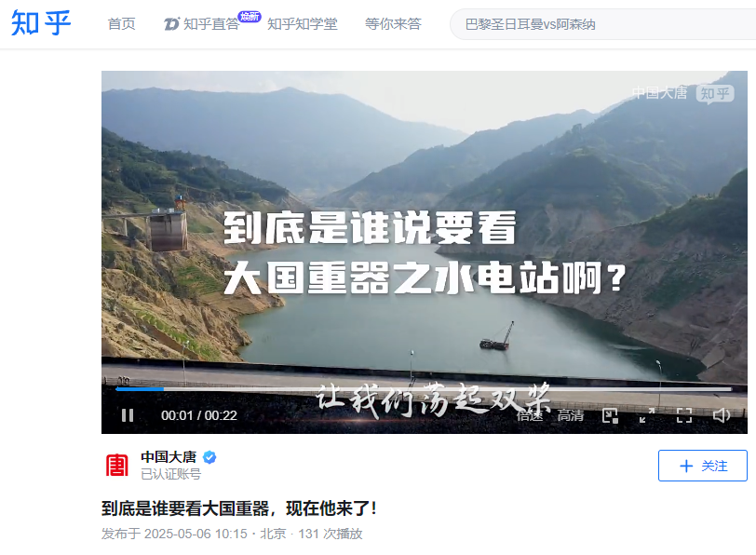Click the blue verified badge icon
756x555 pixels.
[x=209, y=457]
